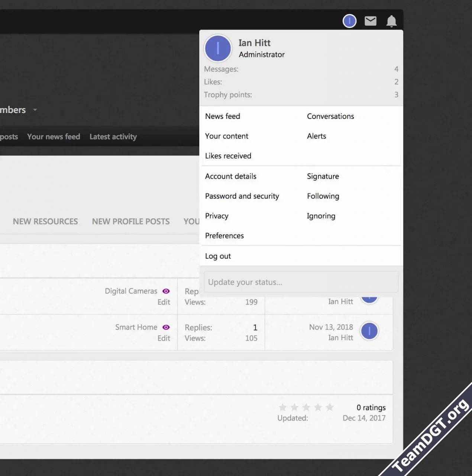Open the alerts bell icon

pos(391,21)
